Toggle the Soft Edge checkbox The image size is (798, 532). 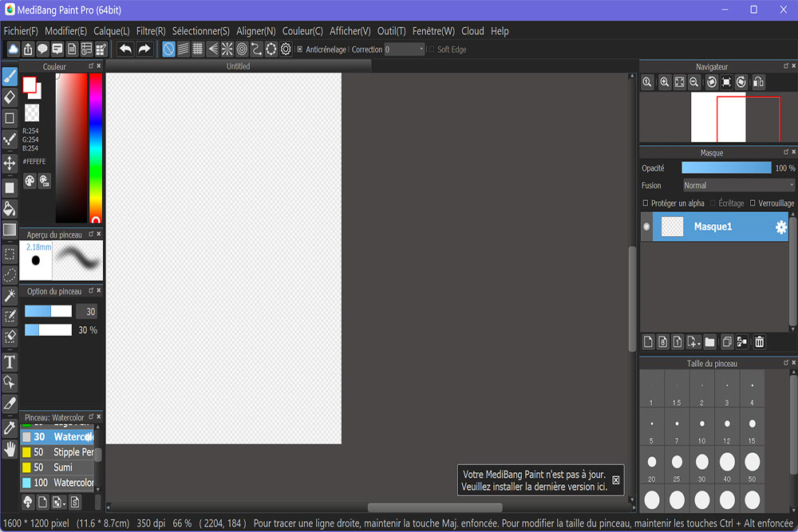(432, 49)
